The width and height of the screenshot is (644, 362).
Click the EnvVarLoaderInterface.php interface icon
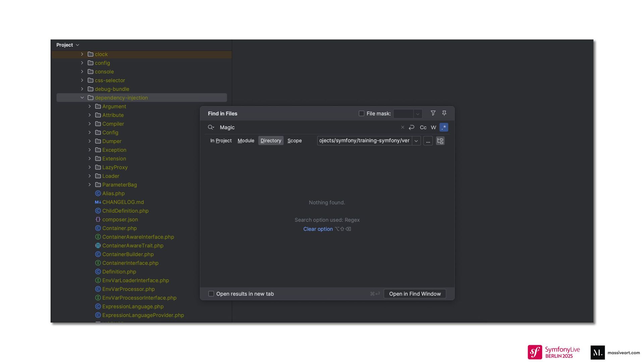click(x=98, y=281)
